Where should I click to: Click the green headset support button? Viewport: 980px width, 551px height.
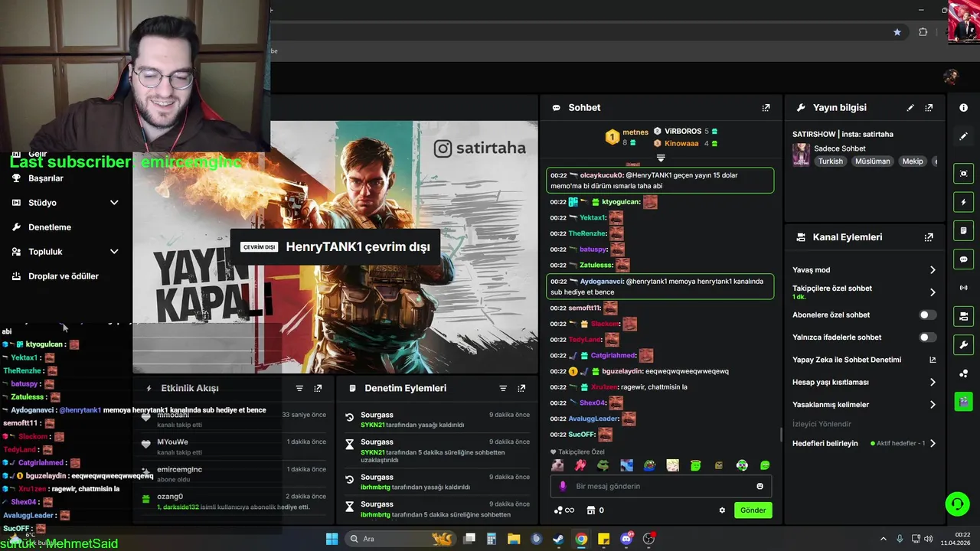[957, 504]
